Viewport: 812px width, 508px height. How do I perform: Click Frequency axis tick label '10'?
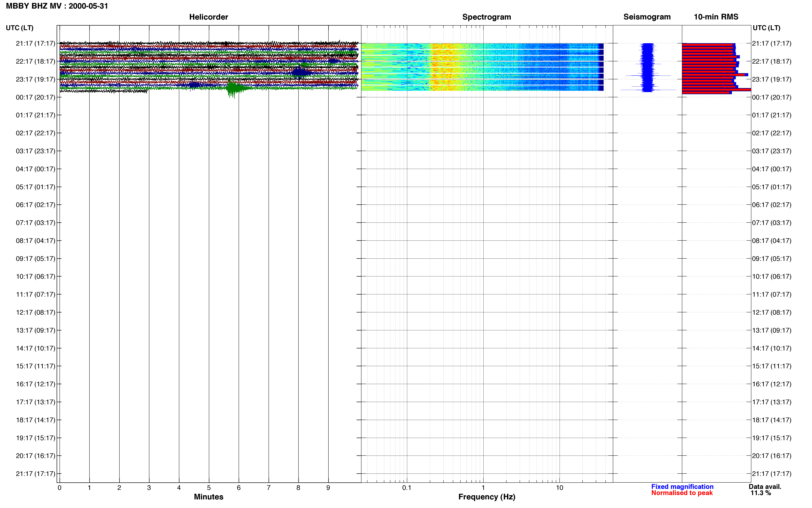pyautogui.click(x=559, y=487)
